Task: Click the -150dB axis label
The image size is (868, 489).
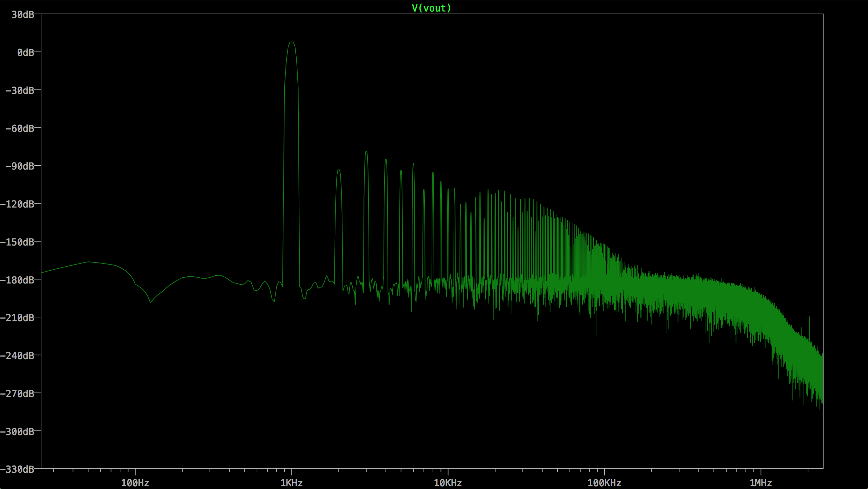Action: 17,242
